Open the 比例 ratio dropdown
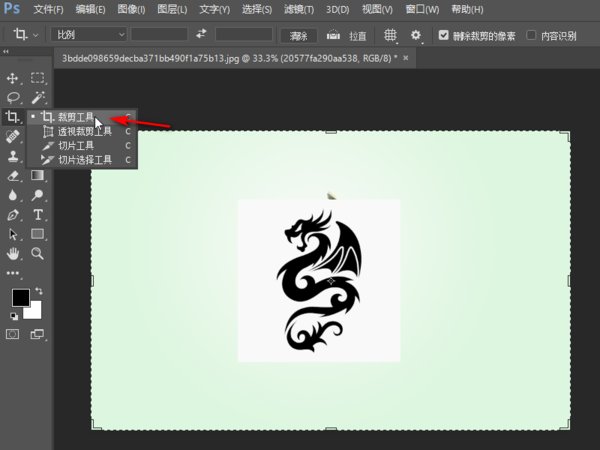 88,35
